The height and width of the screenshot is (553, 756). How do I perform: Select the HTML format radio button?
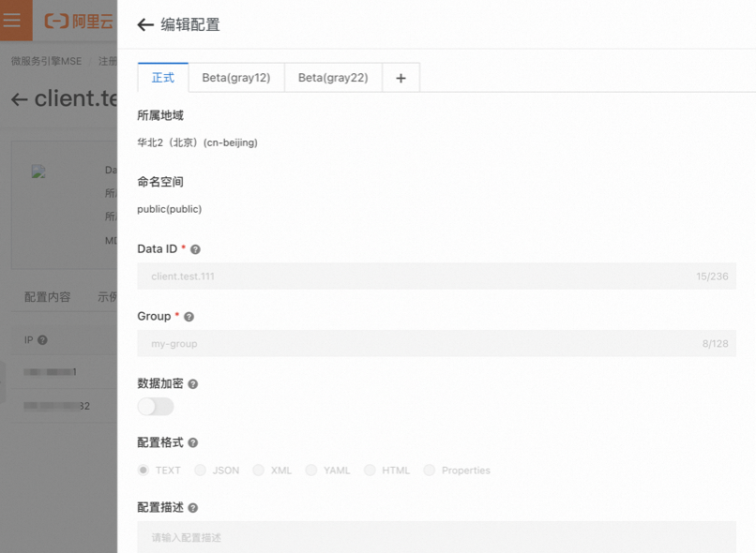click(x=370, y=471)
